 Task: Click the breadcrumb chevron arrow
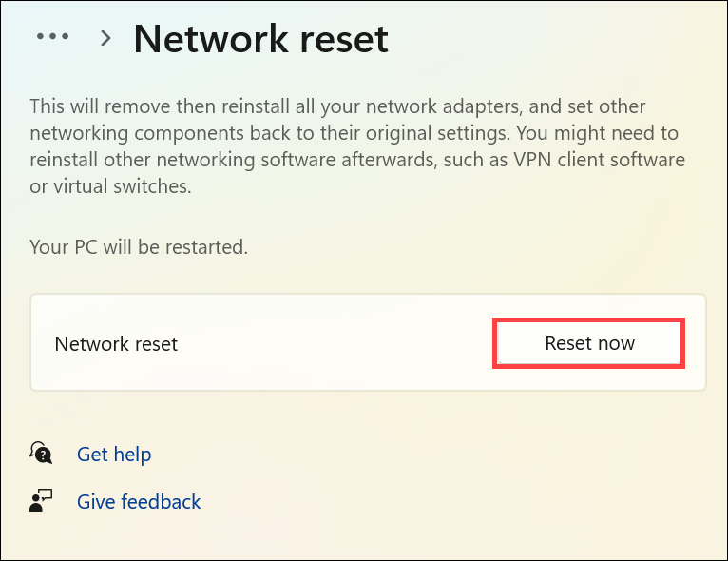click(x=106, y=38)
